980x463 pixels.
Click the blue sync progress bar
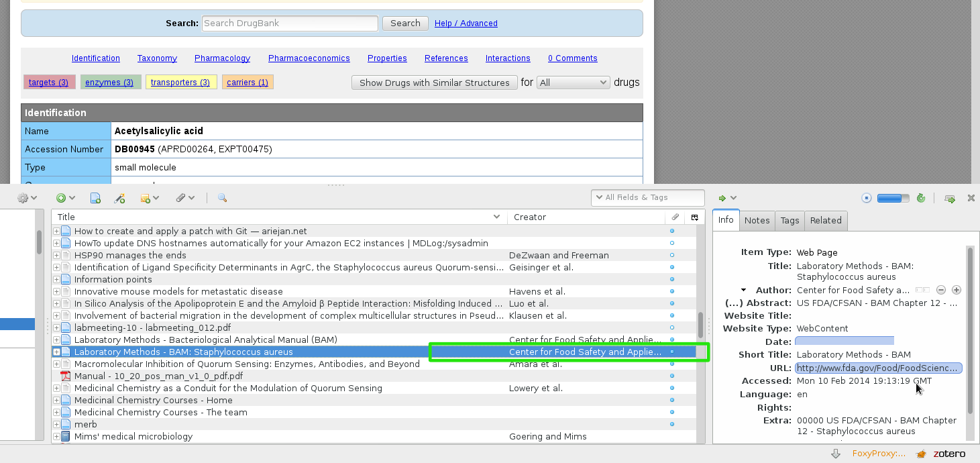pyautogui.click(x=893, y=198)
